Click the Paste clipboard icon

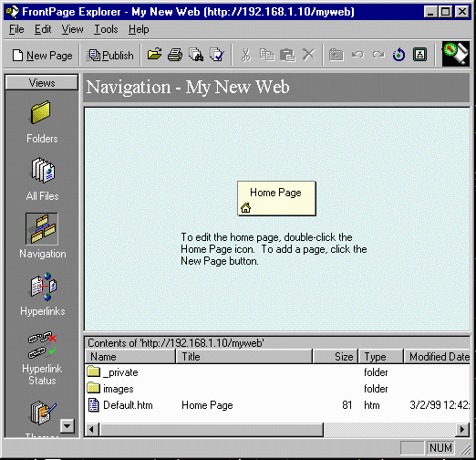[x=287, y=55]
